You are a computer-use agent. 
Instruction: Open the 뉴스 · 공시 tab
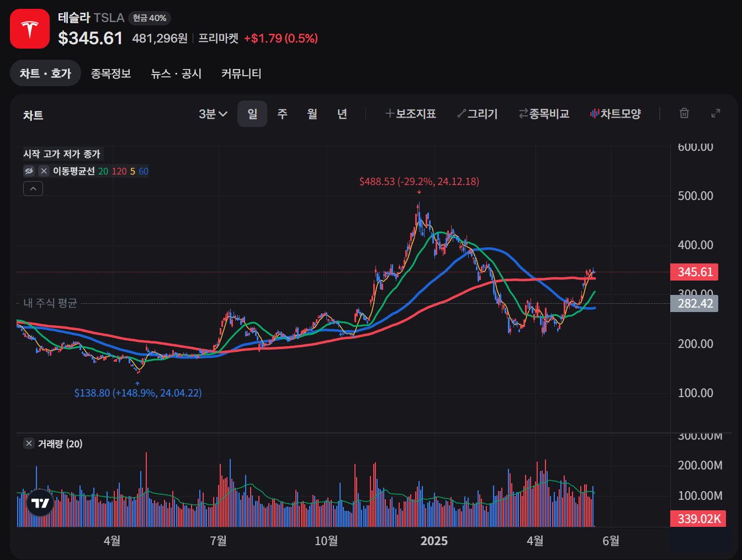tap(176, 73)
